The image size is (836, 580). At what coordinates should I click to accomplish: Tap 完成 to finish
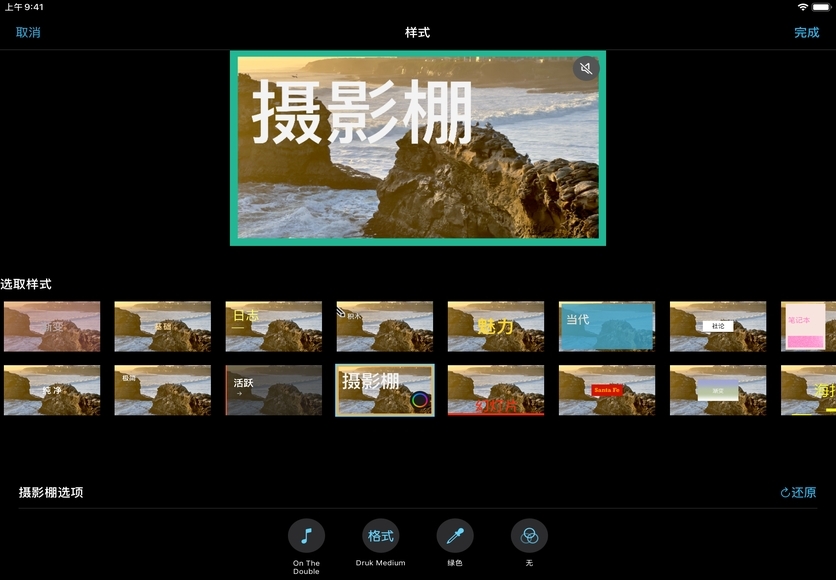(806, 33)
